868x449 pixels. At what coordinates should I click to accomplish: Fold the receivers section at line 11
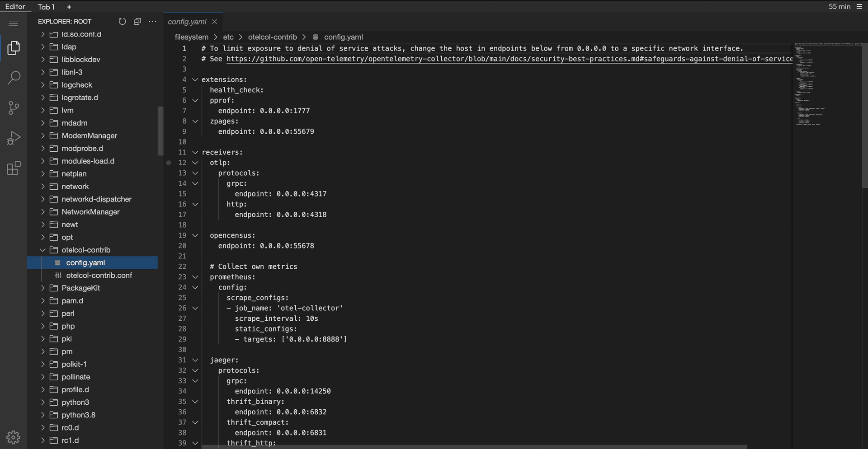pos(195,152)
